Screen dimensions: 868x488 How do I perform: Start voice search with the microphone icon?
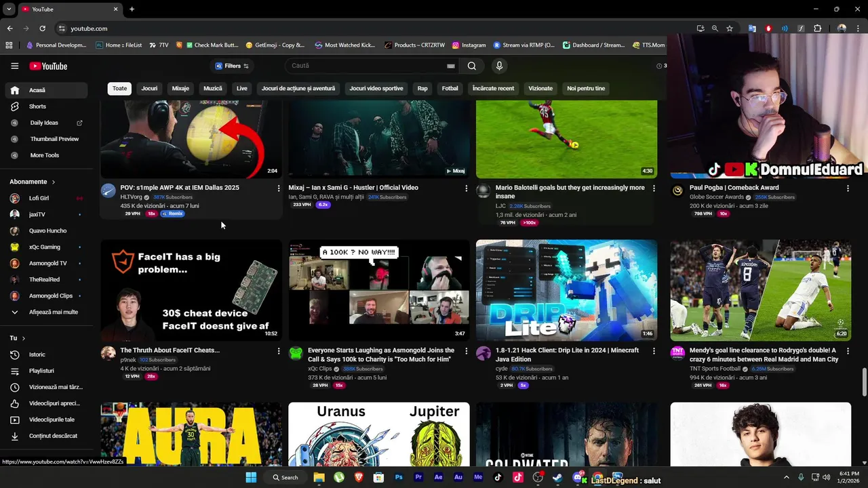pos(499,66)
